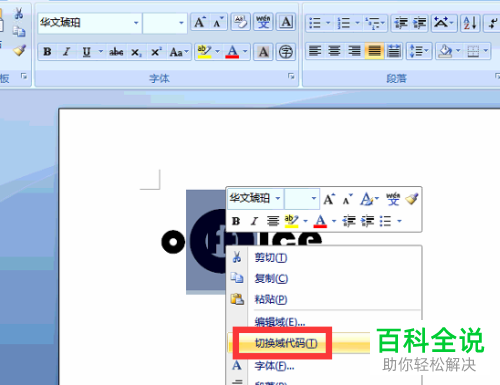Click Bullets icon on the mini toolbar
The width and height of the screenshot is (500, 385).
pyautogui.click(x=385, y=221)
